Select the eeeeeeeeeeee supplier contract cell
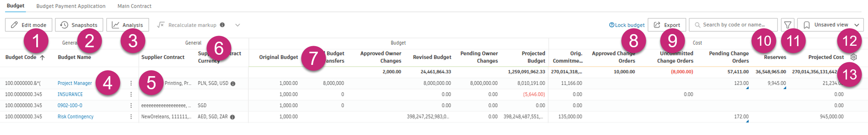The height and width of the screenshot is (135, 868). [166, 106]
